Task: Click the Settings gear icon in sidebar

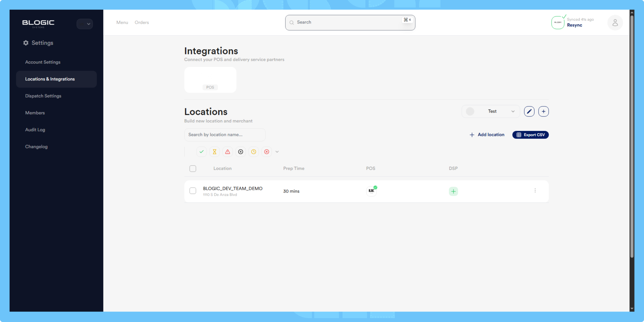Action: tap(26, 43)
